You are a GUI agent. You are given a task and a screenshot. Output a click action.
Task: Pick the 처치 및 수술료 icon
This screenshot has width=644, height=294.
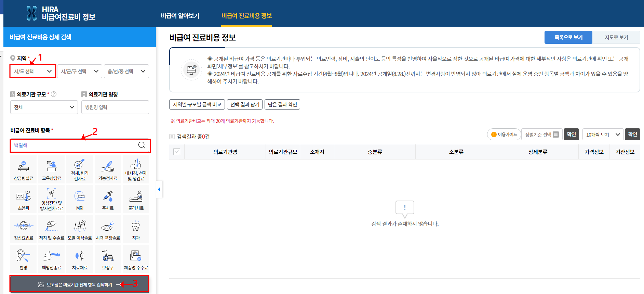pyautogui.click(x=52, y=229)
